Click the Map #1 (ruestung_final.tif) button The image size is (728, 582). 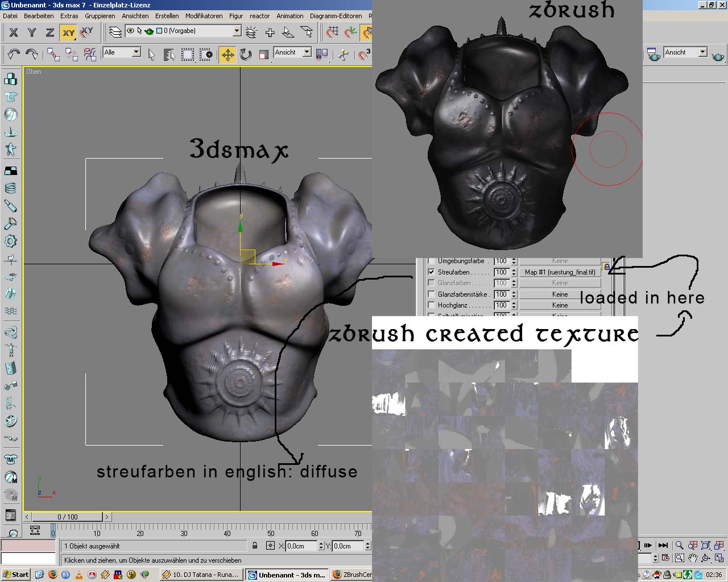click(560, 272)
